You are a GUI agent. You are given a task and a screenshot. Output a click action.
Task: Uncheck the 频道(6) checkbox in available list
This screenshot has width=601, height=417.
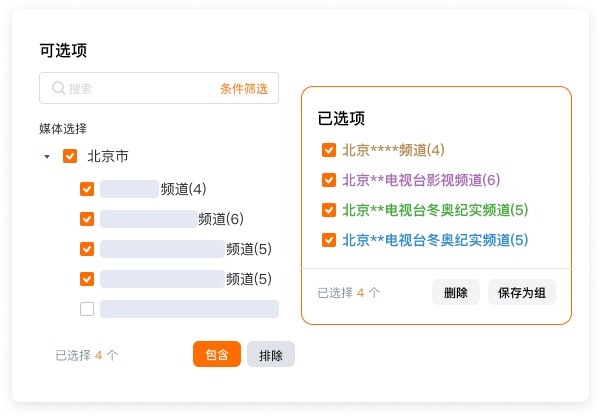coord(87,219)
